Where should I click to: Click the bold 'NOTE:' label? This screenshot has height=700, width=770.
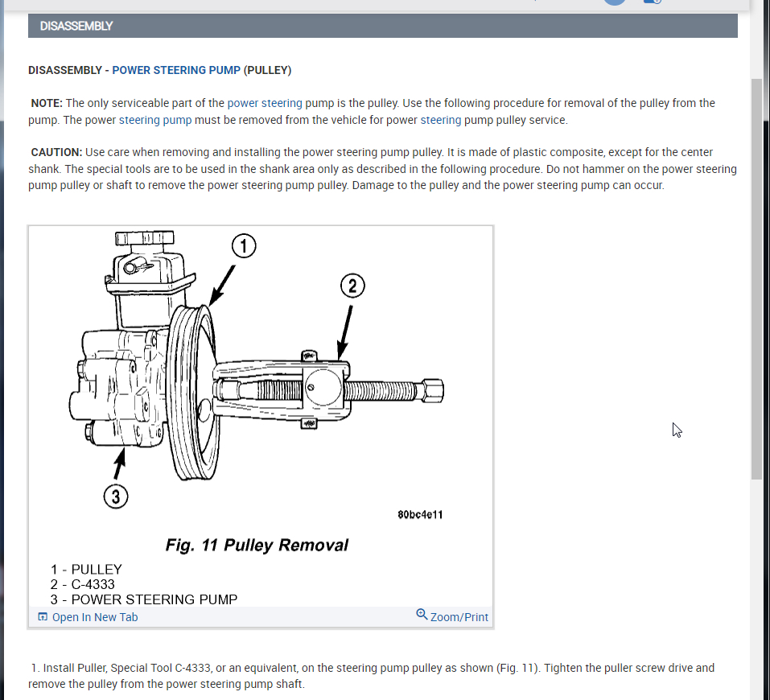click(x=47, y=103)
